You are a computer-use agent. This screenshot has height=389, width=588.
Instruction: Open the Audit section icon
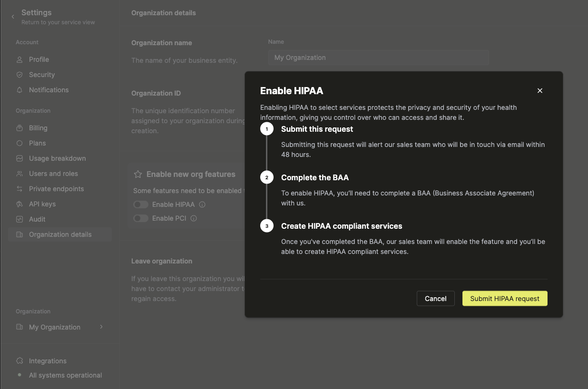(x=20, y=219)
